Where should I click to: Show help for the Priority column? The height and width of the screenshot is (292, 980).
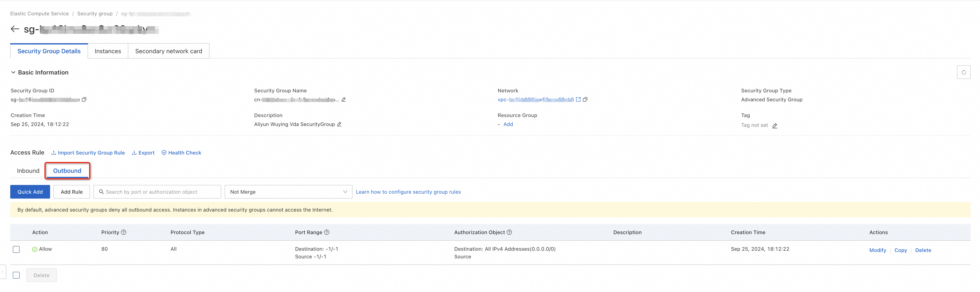click(124, 232)
